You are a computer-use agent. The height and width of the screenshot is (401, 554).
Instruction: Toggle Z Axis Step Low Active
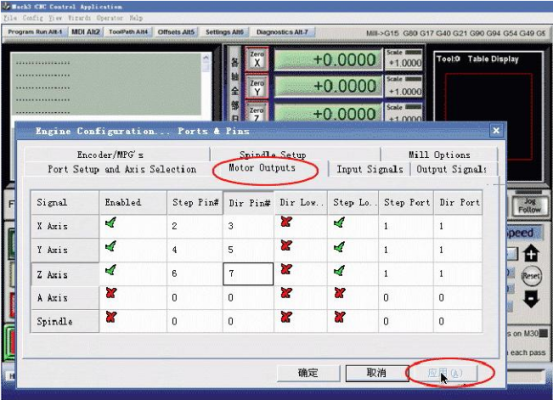[x=340, y=271]
